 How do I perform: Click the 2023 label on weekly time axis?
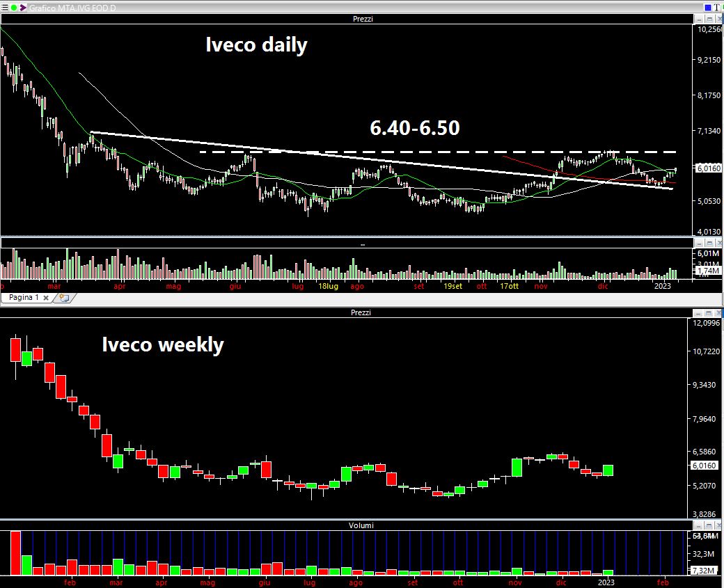click(606, 582)
